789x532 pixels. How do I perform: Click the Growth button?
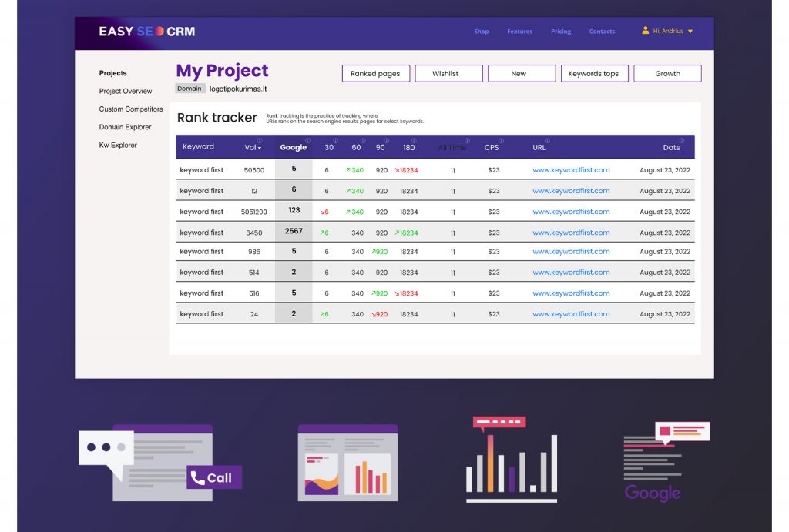tap(668, 73)
